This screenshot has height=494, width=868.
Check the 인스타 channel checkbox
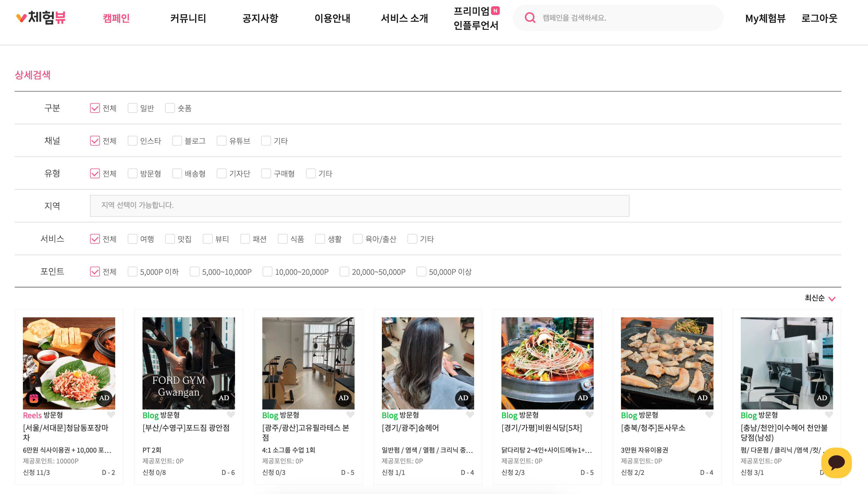click(x=132, y=141)
